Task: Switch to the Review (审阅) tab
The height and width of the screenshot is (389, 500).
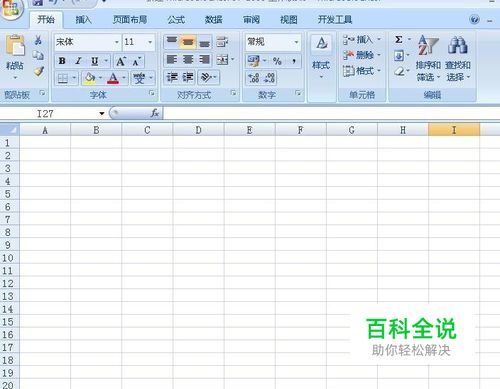Action: pyautogui.click(x=251, y=20)
